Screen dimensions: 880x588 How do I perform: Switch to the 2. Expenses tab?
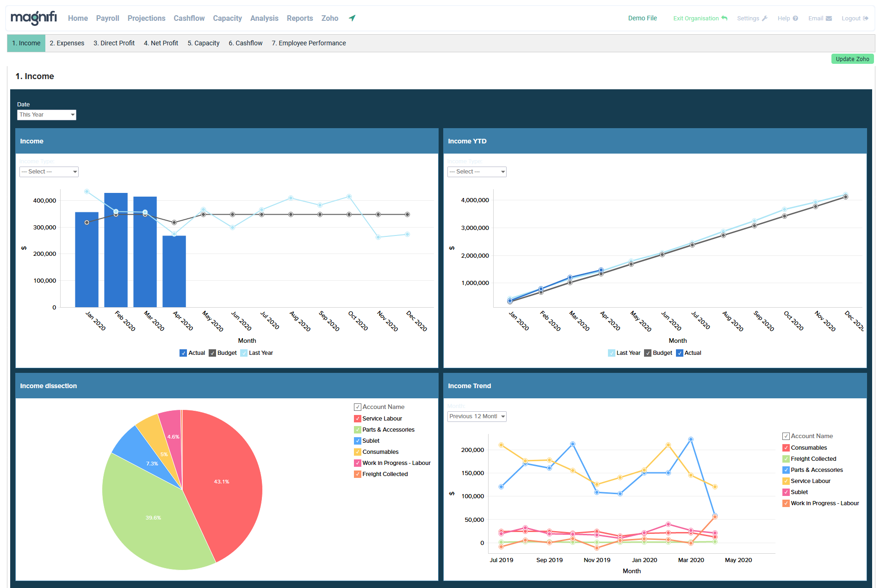67,43
